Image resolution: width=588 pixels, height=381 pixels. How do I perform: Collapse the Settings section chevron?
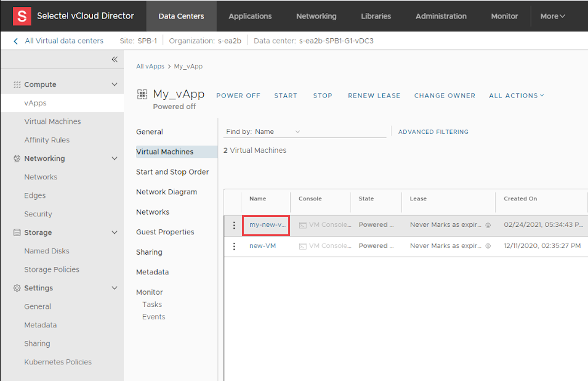[115, 288]
